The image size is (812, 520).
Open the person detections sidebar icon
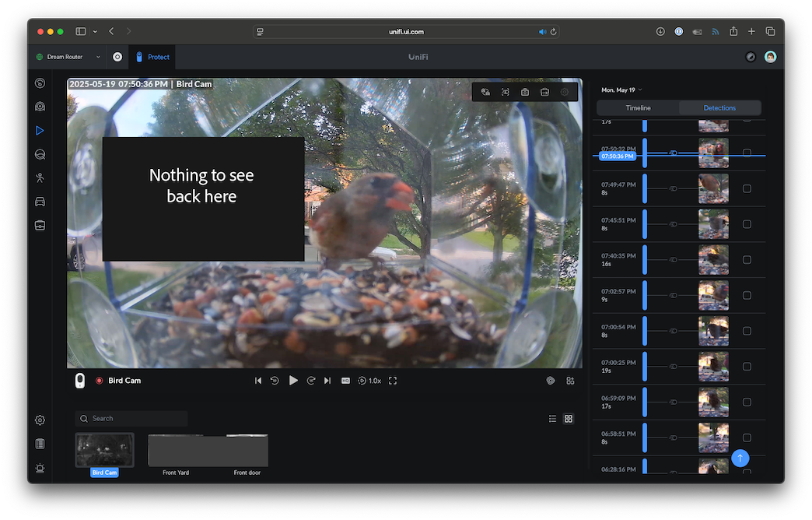click(x=40, y=177)
